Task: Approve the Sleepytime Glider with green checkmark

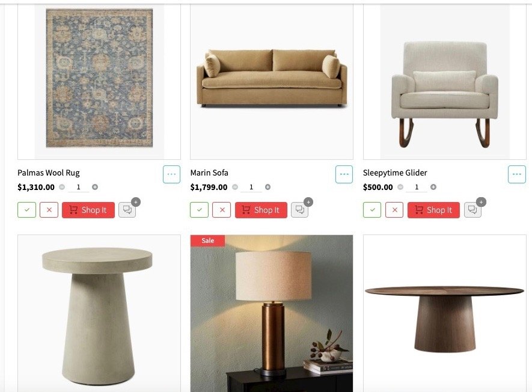Action: coord(372,210)
